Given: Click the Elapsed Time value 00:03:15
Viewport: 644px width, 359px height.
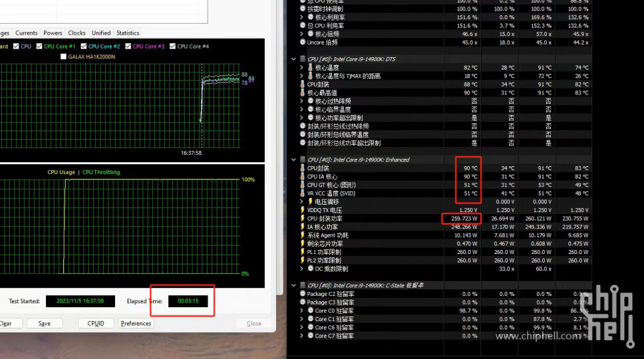Looking at the screenshot, I should coord(188,301).
